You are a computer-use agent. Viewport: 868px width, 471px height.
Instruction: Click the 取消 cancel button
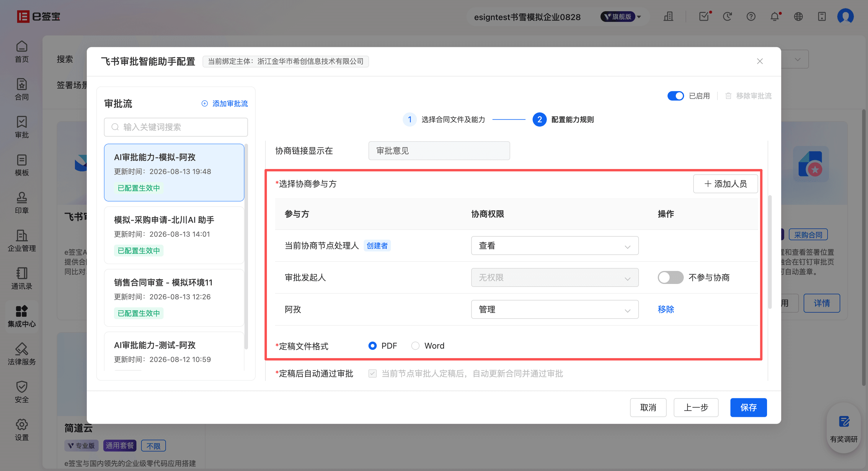coord(648,407)
